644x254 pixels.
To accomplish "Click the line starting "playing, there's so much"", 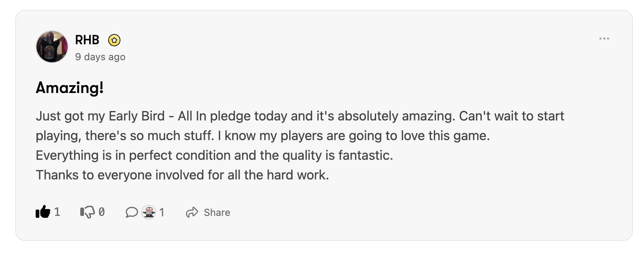I will point(263,136).
